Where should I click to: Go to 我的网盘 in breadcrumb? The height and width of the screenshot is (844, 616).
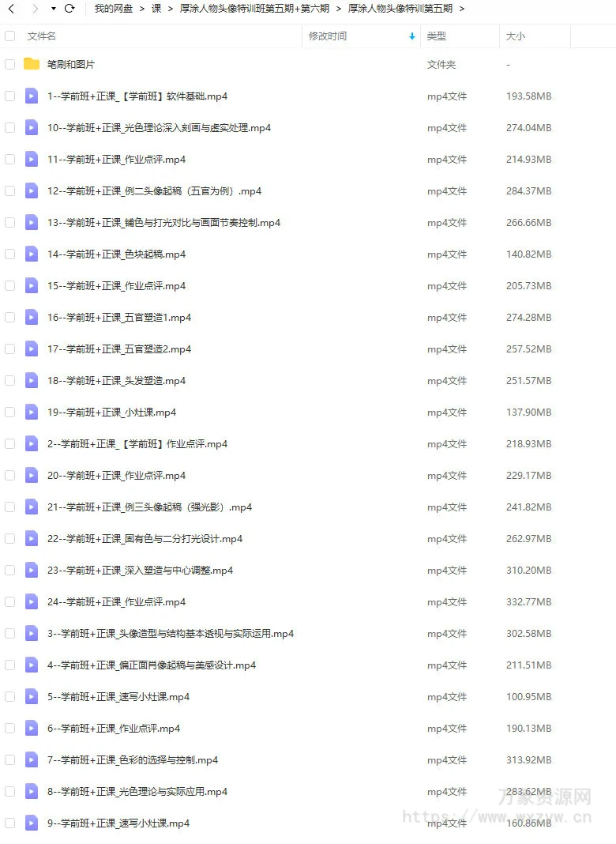[114, 9]
